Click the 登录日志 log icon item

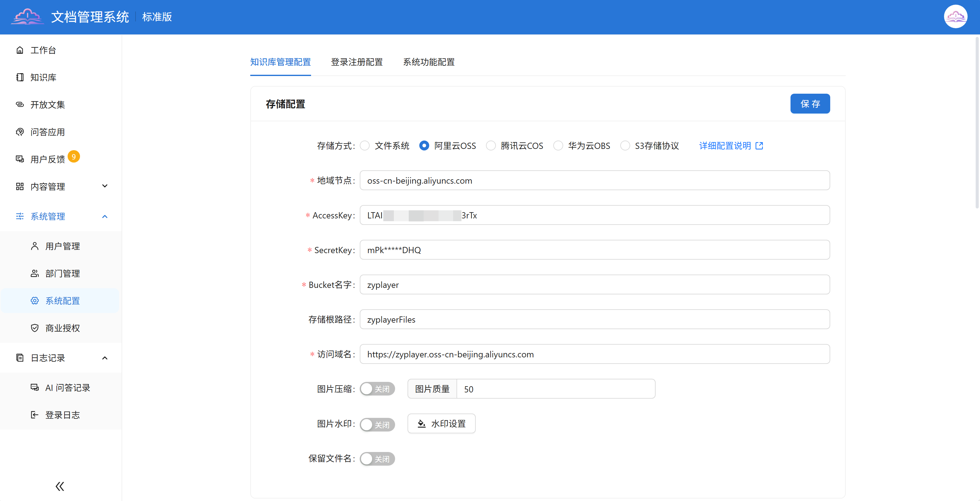(35, 415)
